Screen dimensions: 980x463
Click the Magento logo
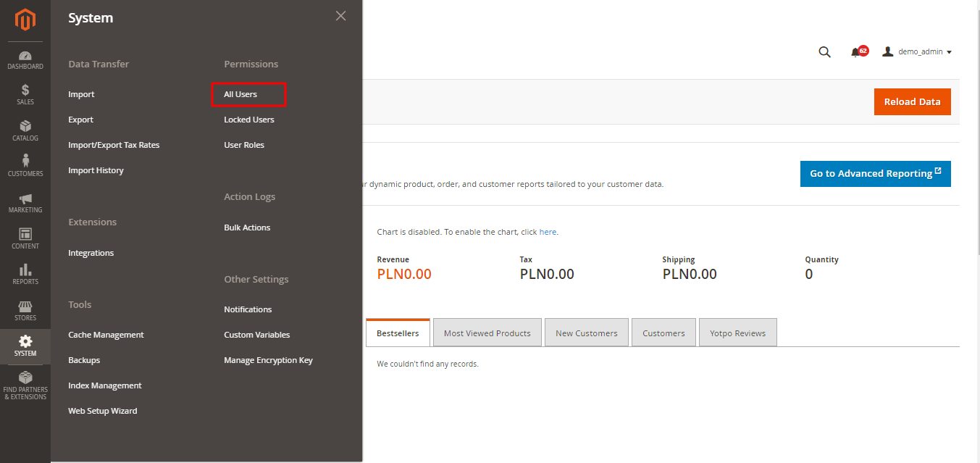[25, 20]
